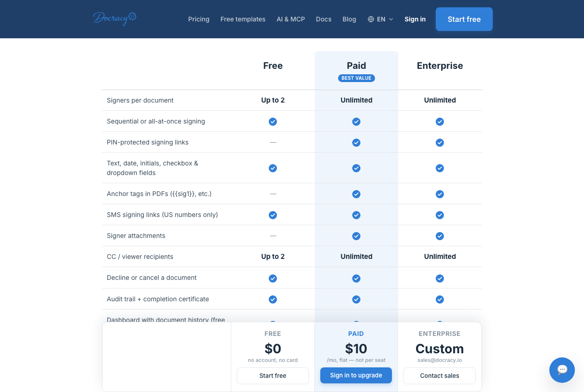Click Free checkmark for Decline or cancel a document
This screenshot has height=392, width=584.
click(x=273, y=279)
